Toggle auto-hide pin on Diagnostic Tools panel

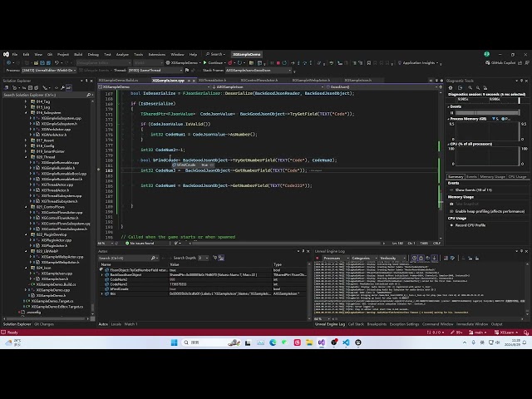[521, 81]
